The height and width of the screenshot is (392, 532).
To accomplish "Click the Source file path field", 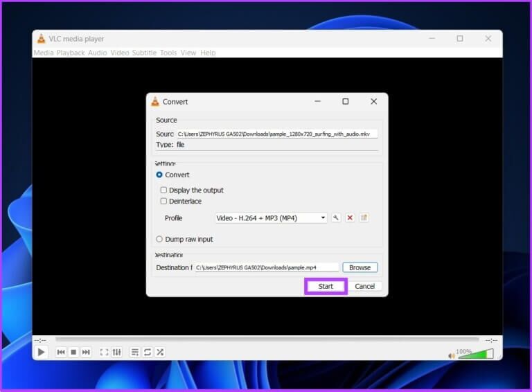I will point(277,134).
